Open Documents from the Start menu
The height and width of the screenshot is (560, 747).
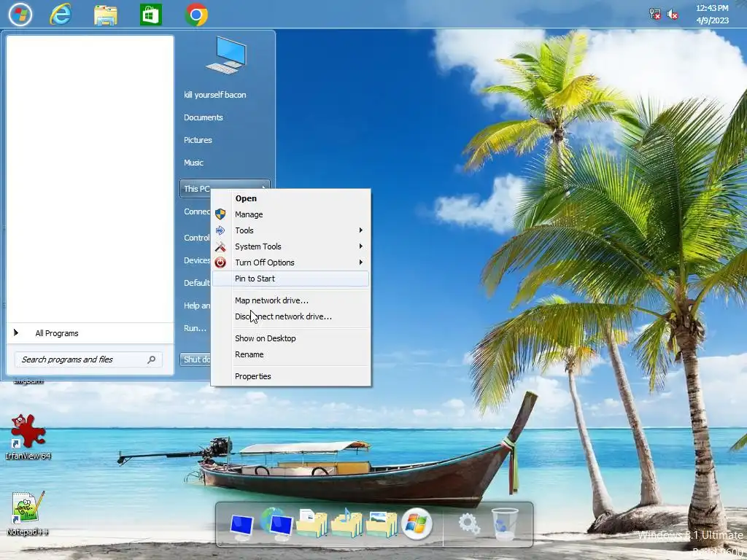(204, 117)
